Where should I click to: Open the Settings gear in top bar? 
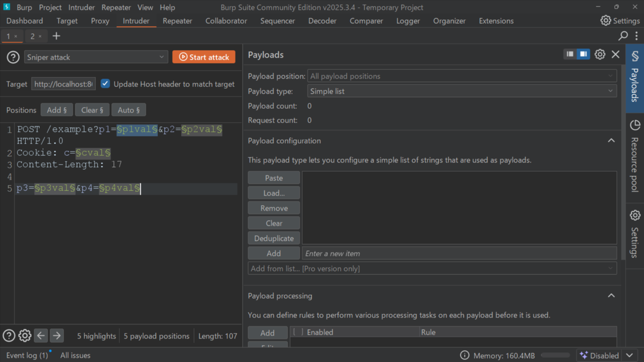620,20
